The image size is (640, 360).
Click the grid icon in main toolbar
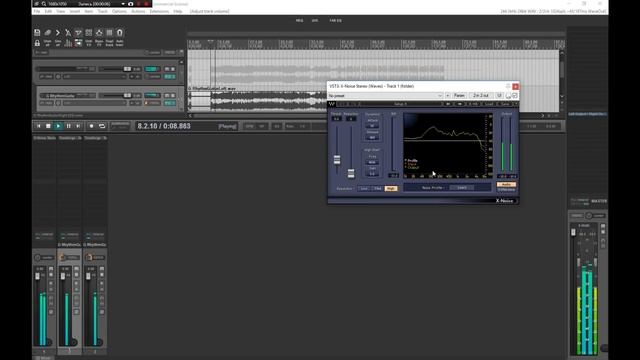click(89, 33)
